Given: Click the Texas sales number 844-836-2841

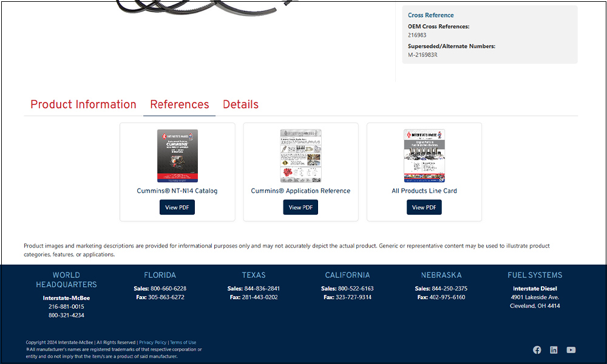Looking at the screenshot, I should [x=262, y=289].
